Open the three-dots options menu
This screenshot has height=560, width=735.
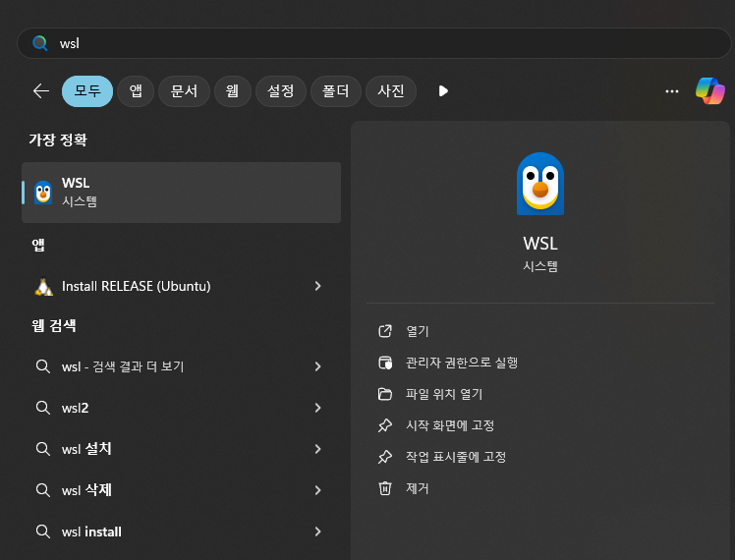point(672,91)
